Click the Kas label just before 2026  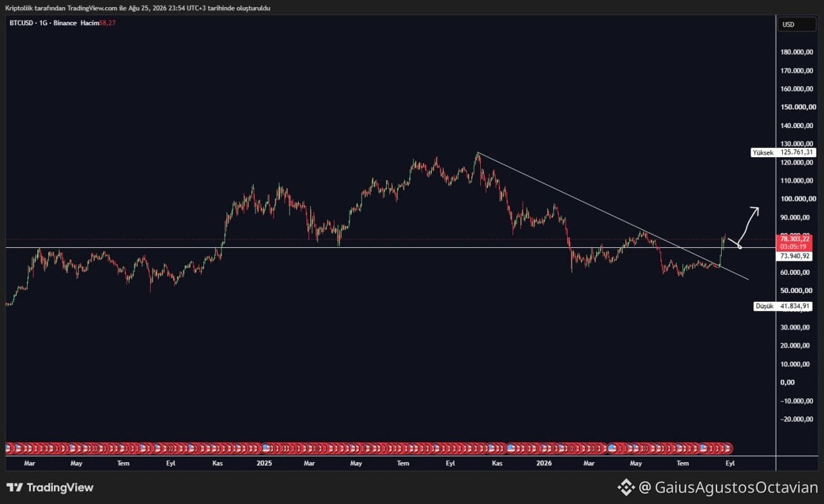[497, 463]
